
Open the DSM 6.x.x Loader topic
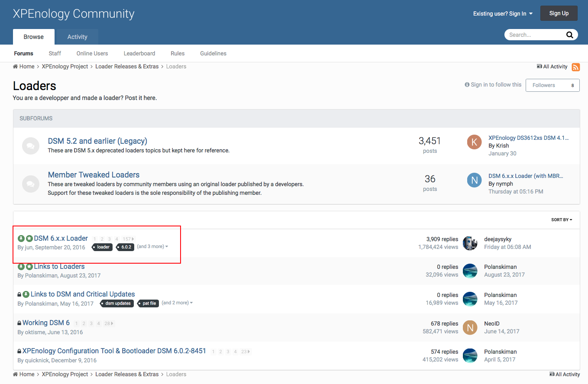click(x=61, y=238)
